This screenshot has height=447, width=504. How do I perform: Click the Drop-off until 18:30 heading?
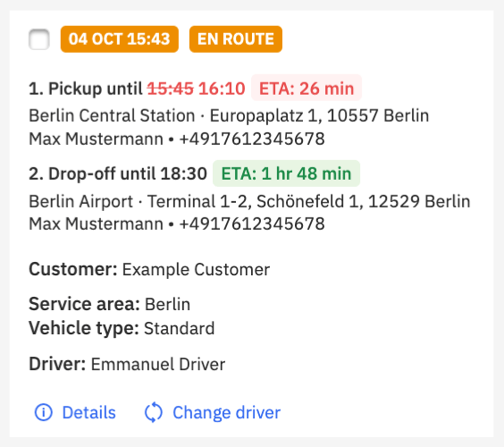[x=118, y=173]
